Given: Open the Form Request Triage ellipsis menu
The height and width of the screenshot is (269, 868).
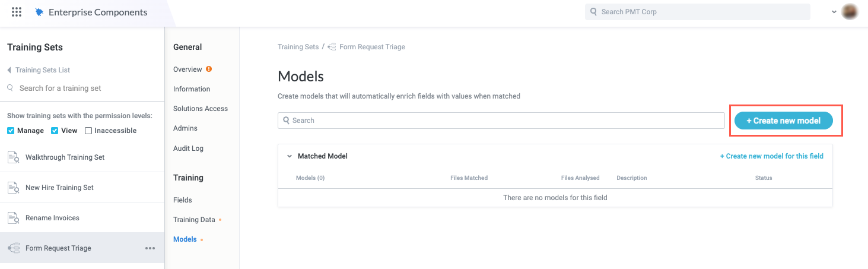Looking at the screenshot, I should (x=150, y=248).
